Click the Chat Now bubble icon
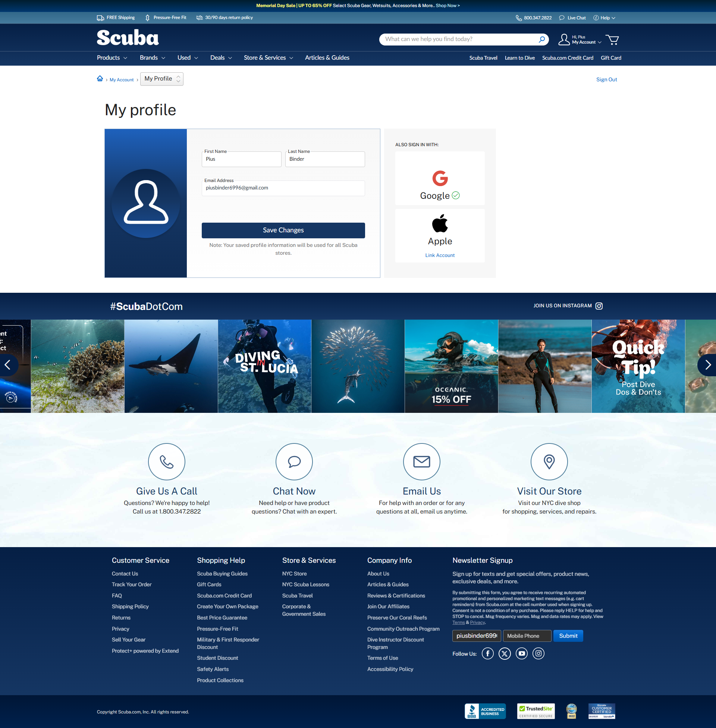716x728 pixels. click(x=294, y=461)
